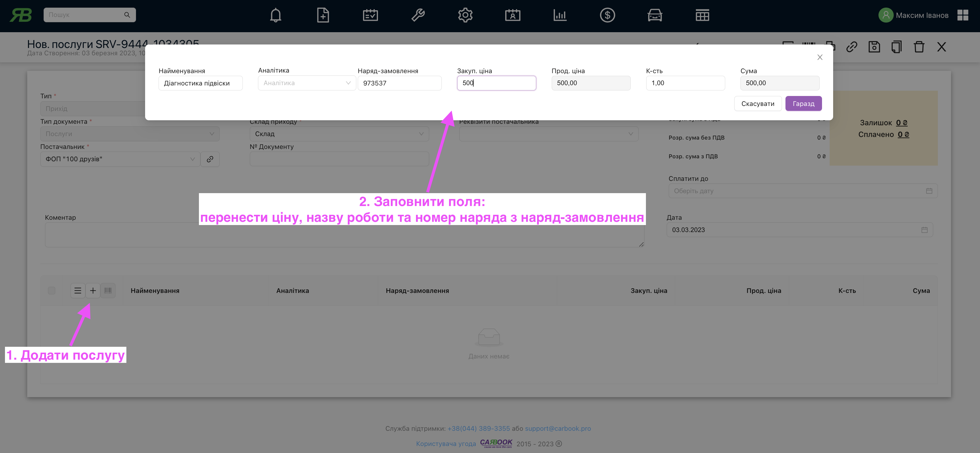
Task: Open the gear settings icon
Action: [465, 15]
